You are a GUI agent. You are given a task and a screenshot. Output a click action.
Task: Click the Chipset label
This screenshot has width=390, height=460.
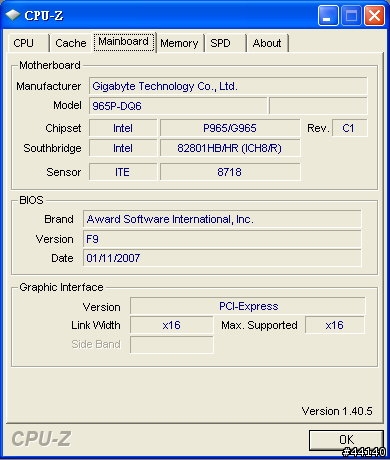click(63, 128)
